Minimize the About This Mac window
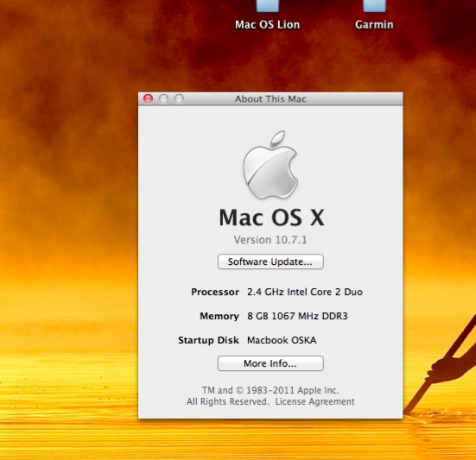Screen dimensions: 476x460 [163, 98]
